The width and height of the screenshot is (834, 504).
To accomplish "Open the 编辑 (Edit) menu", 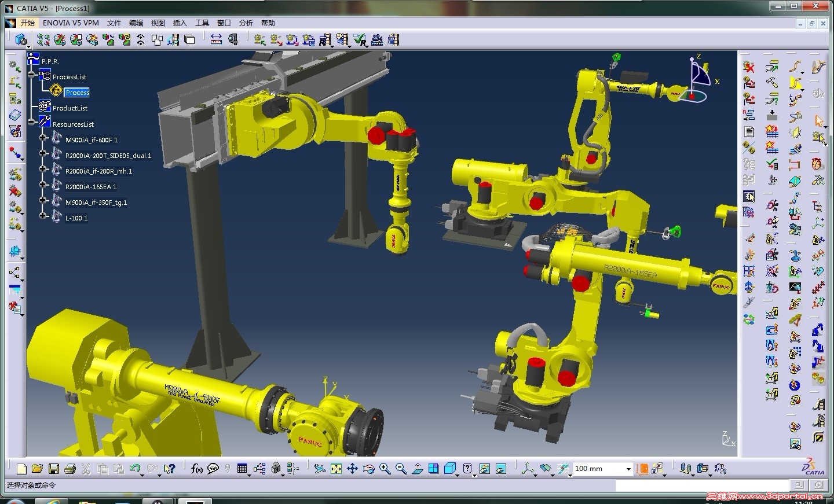I will pos(136,23).
